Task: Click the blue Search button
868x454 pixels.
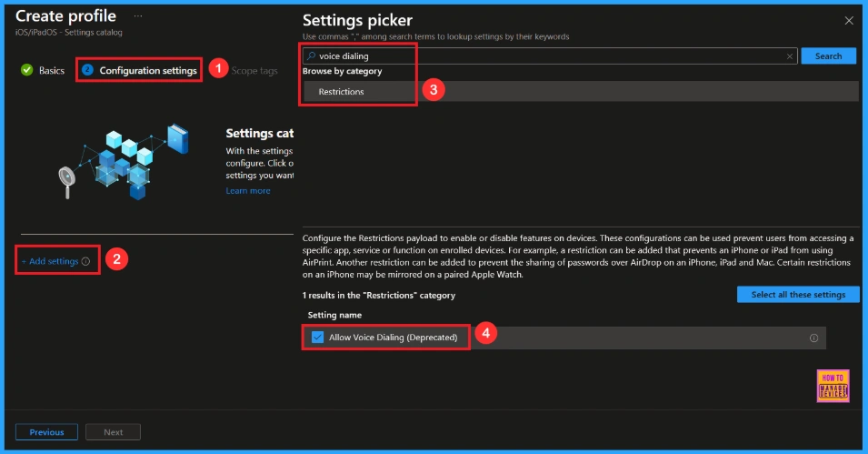Action: (x=828, y=56)
